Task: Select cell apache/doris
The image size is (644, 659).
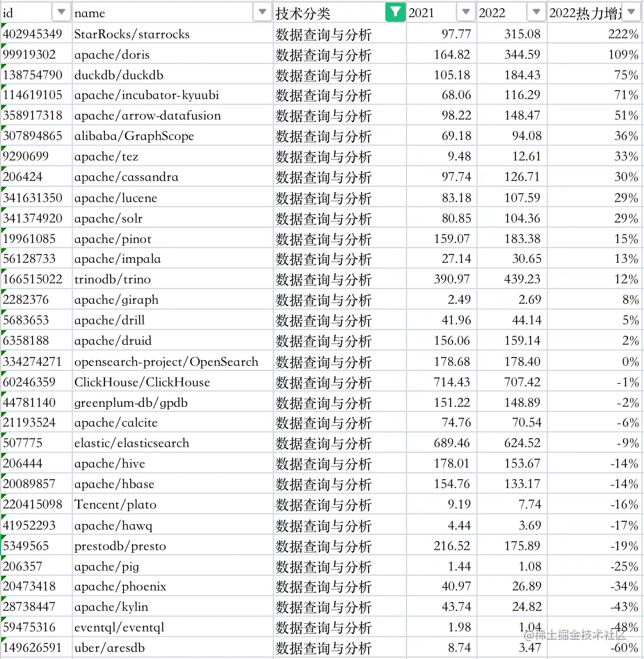Action: pyautogui.click(x=172, y=54)
